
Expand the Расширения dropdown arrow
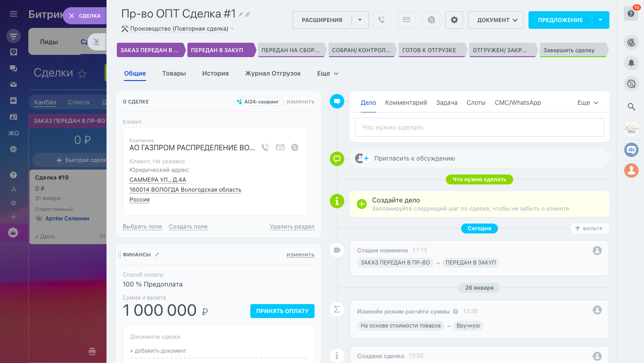click(x=360, y=20)
